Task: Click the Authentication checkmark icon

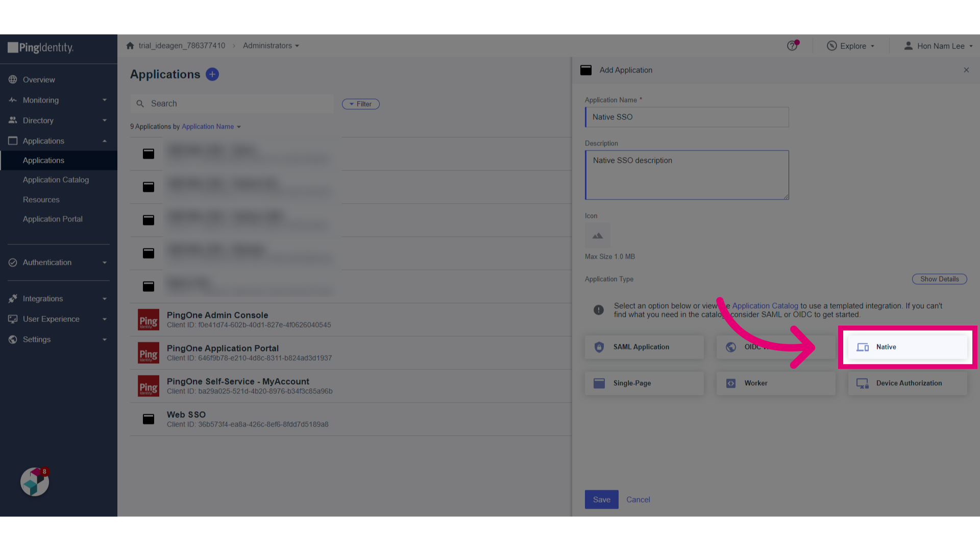Action: 13,262
